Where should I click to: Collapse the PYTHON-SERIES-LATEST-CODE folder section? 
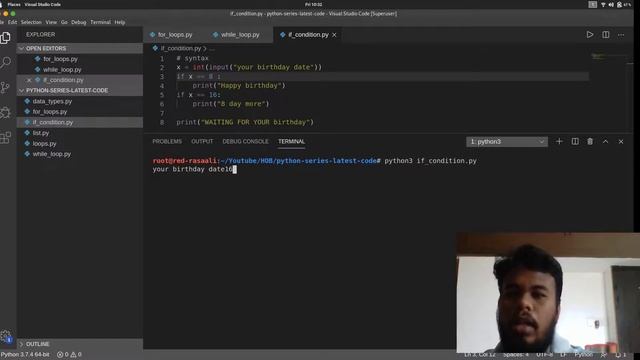pos(80,90)
